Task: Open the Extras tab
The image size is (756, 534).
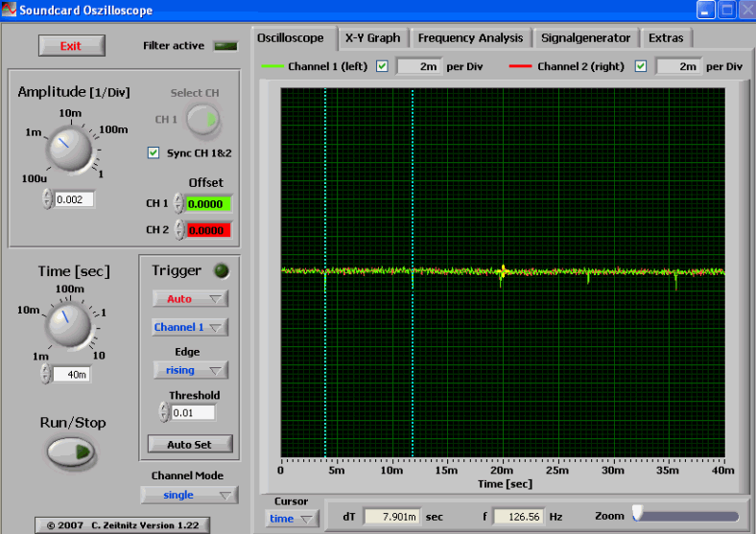Action: pos(666,38)
